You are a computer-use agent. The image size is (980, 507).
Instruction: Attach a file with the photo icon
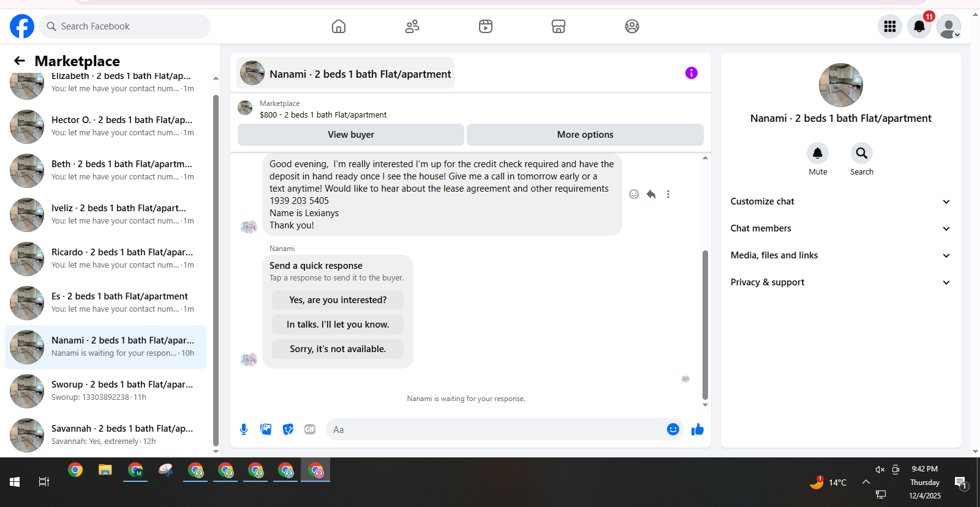pyautogui.click(x=266, y=429)
